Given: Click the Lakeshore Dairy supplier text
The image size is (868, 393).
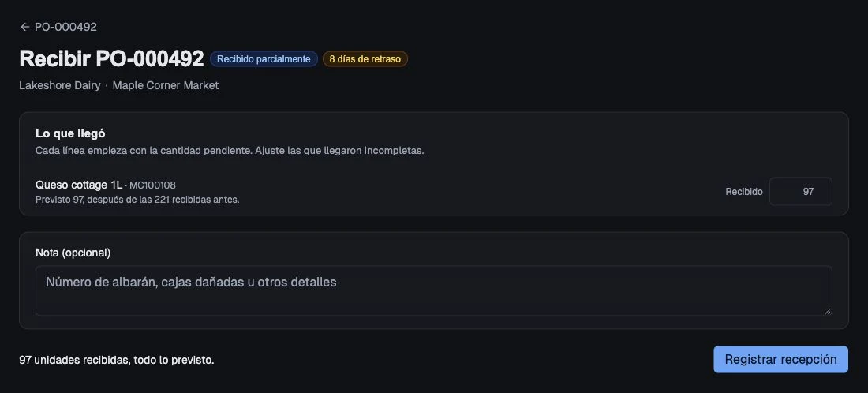Looking at the screenshot, I should [x=60, y=85].
